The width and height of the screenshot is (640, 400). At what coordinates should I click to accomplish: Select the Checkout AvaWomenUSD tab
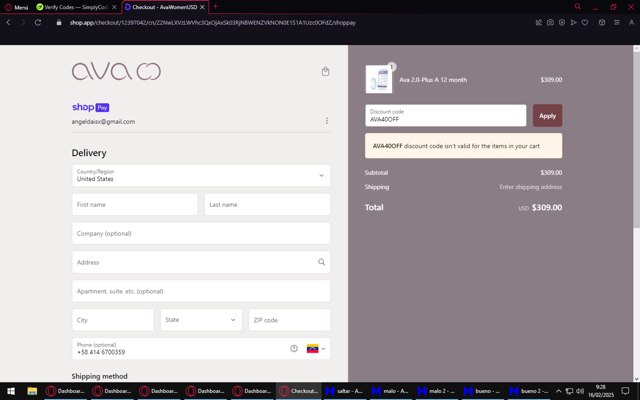tap(165, 7)
